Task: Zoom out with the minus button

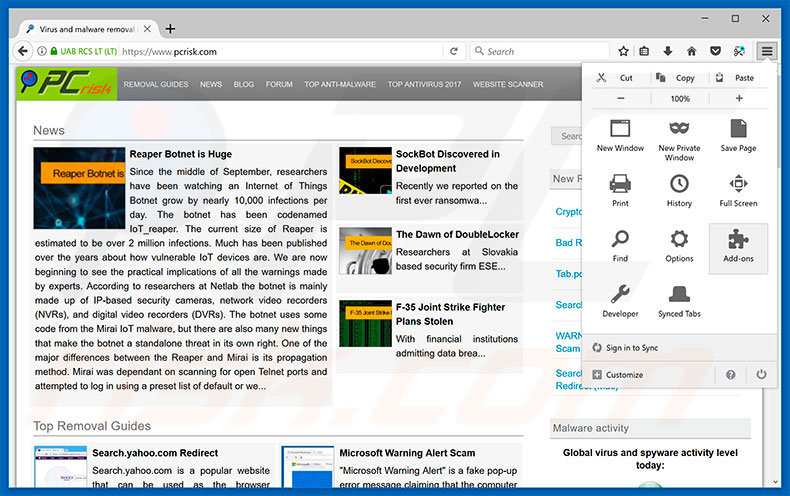Action: click(x=621, y=99)
